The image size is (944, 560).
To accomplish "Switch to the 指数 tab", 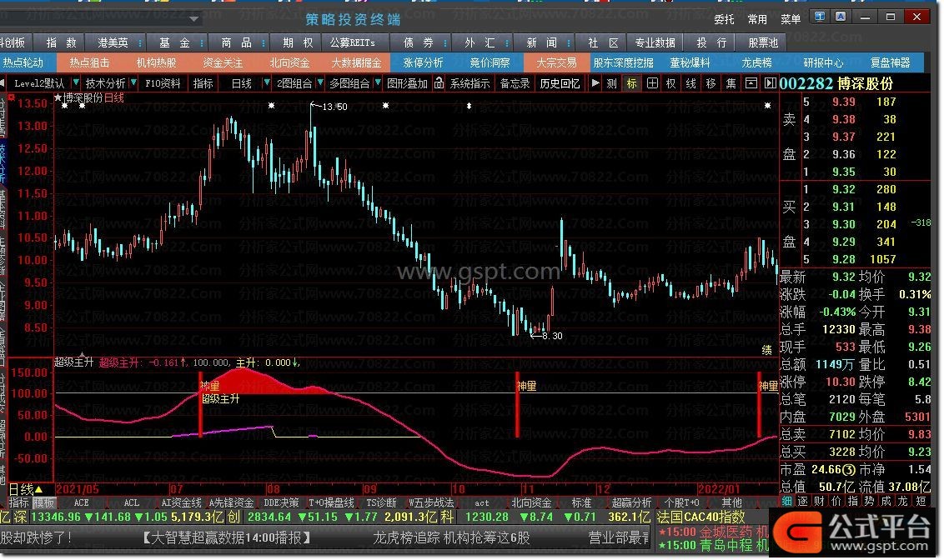I will (62, 42).
